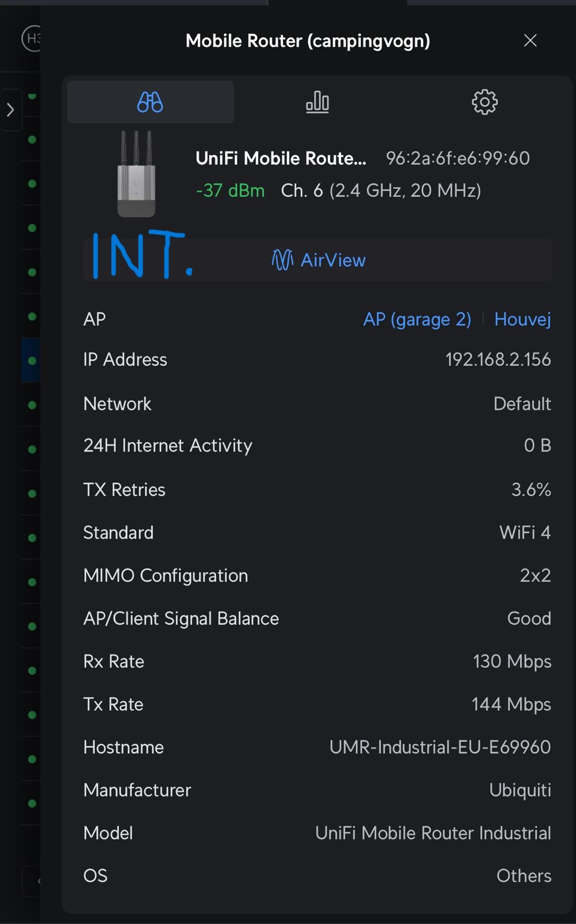Click the mobile router device image

(136, 174)
